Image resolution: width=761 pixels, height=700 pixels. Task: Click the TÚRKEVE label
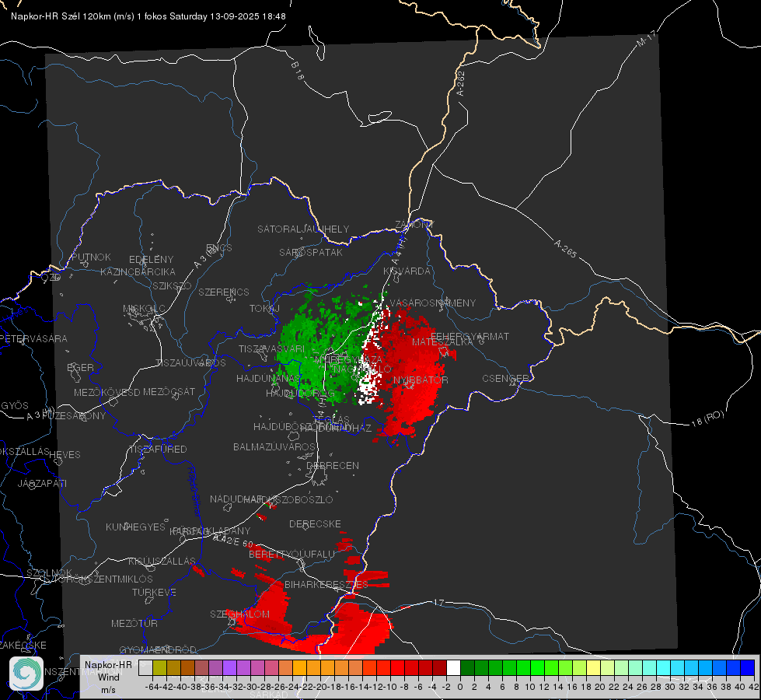pyautogui.click(x=155, y=592)
